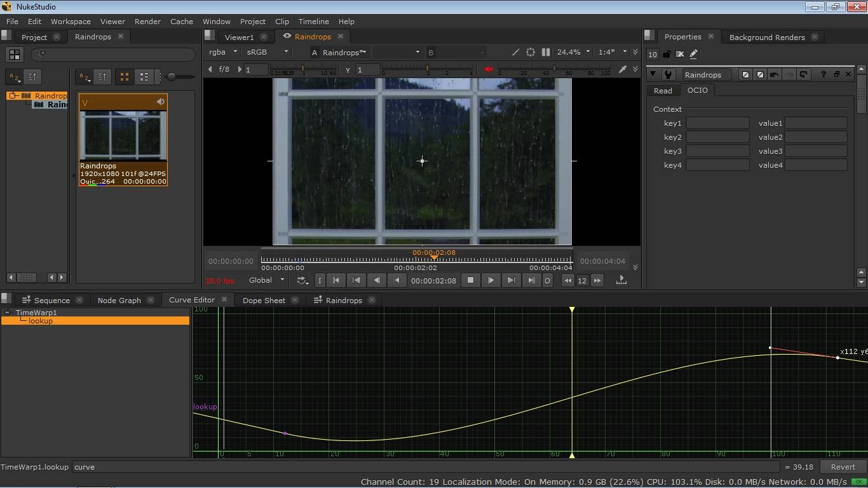Adjust the viewer gamma slider
The image size is (868, 488).
coord(427,68)
